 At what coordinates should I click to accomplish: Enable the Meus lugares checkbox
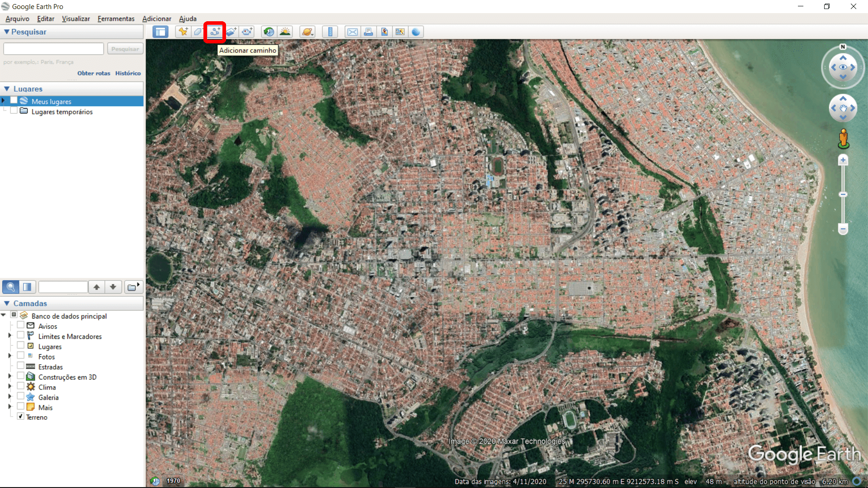click(x=13, y=101)
